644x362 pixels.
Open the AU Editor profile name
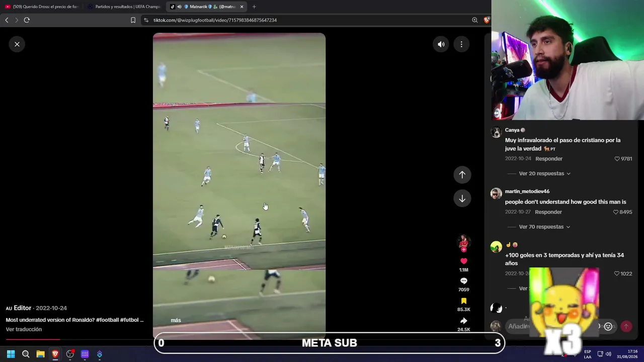19,308
